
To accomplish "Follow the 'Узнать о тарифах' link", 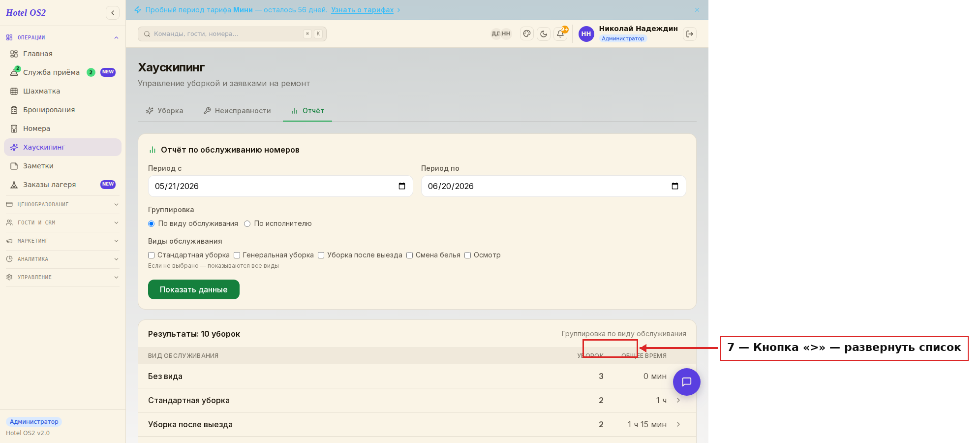I will (362, 10).
